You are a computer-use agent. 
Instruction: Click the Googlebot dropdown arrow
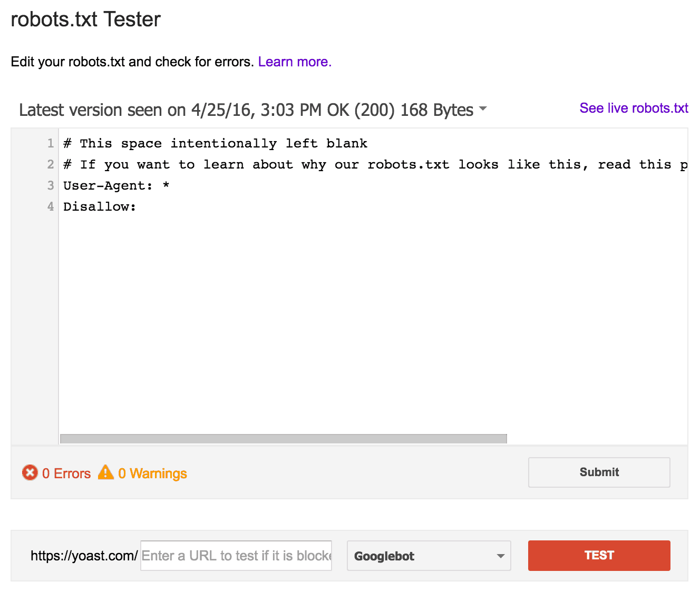tap(500, 556)
